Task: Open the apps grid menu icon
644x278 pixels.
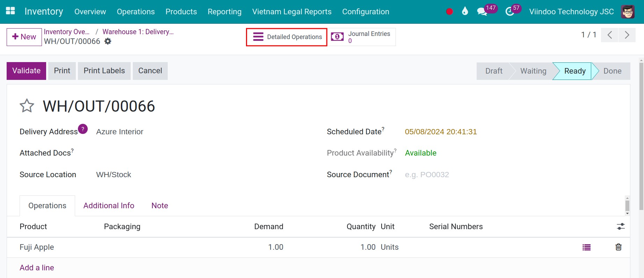Action: [10, 11]
